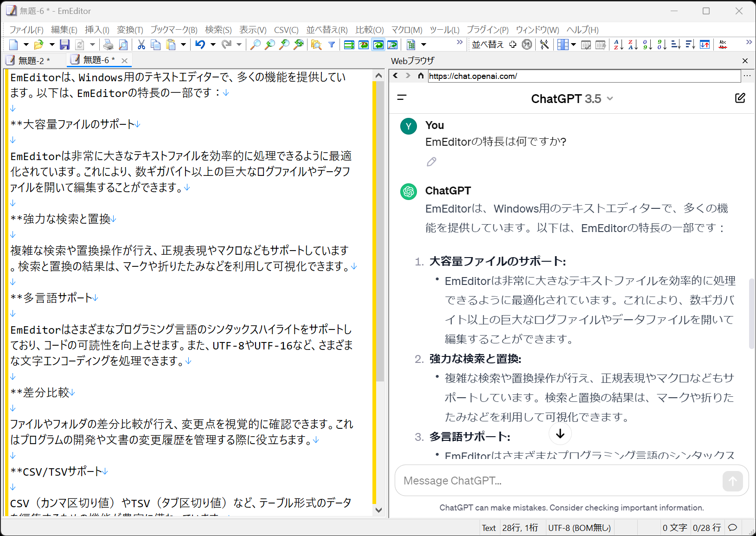Select the reverse order sort icon

pyautogui.click(x=705, y=45)
